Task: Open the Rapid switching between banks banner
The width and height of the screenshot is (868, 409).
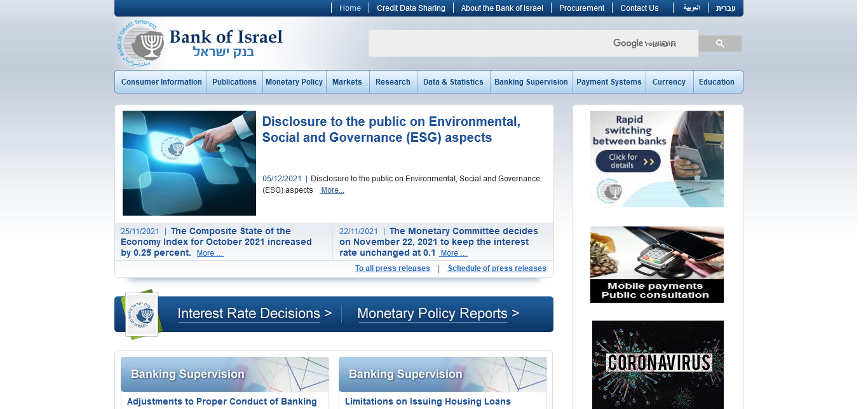Action: (656, 158)
